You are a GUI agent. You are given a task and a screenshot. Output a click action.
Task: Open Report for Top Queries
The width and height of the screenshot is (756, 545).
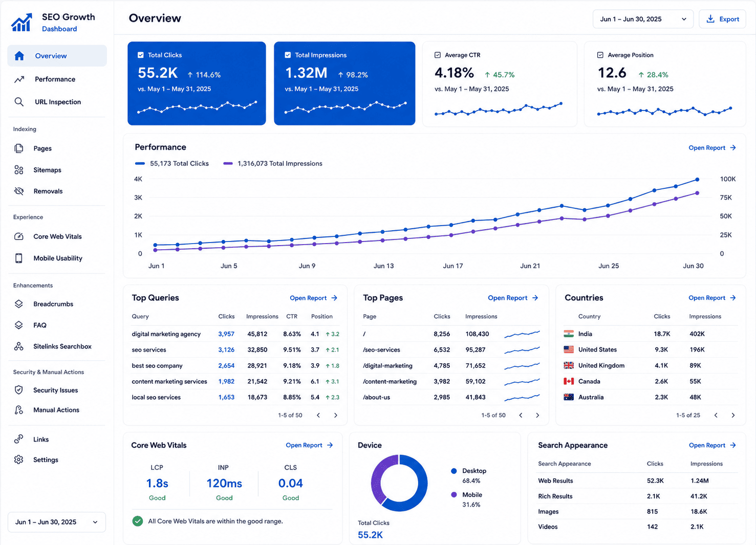click(313, 298)
